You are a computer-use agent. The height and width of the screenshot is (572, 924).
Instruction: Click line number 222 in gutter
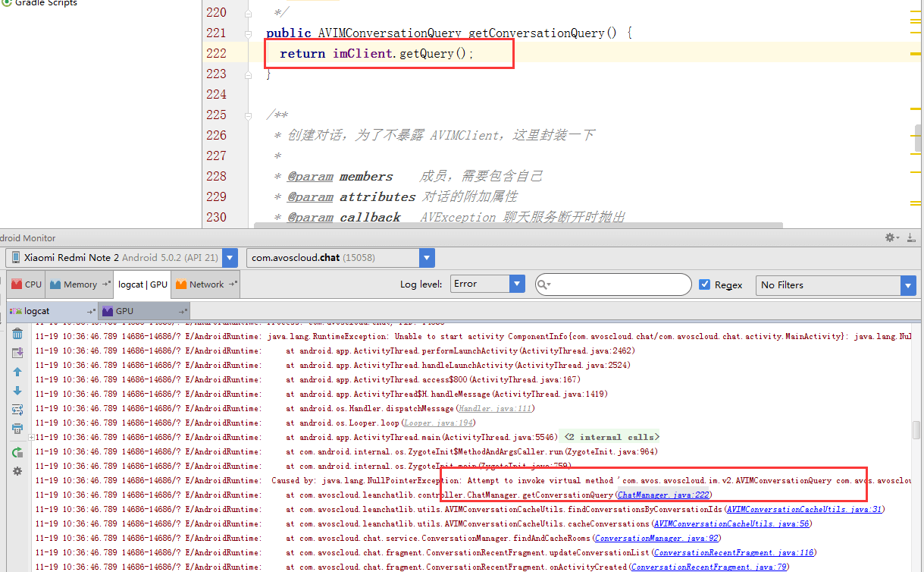click(216, 53)
